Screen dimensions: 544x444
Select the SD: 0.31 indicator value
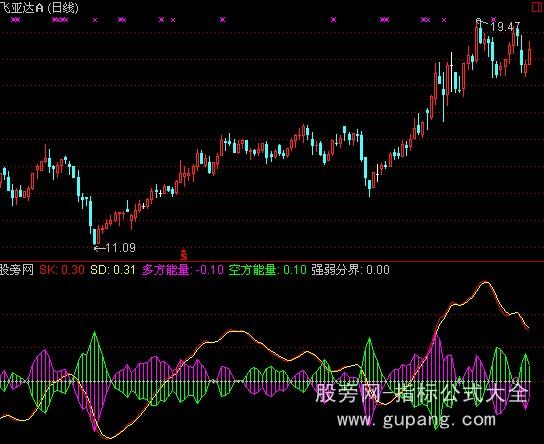113,270
